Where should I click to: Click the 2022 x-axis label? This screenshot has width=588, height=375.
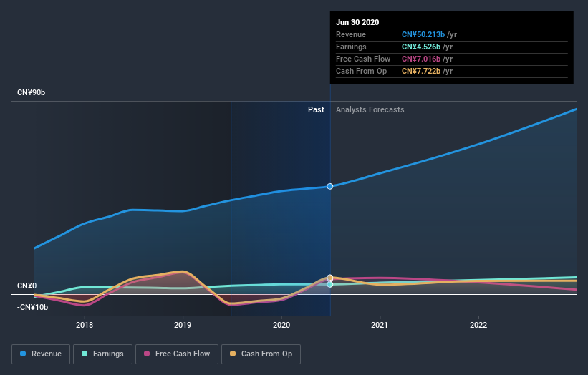tap(478, 325)
